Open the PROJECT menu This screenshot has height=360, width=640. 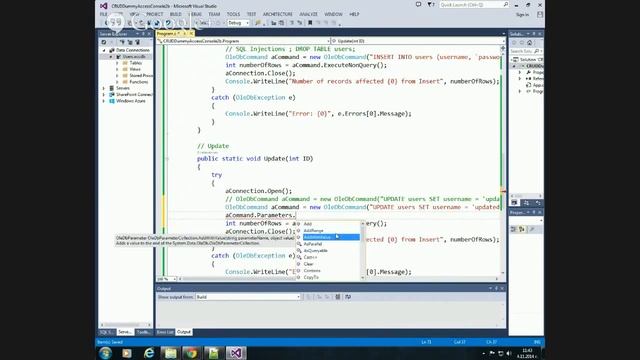(x=155, y=14)
